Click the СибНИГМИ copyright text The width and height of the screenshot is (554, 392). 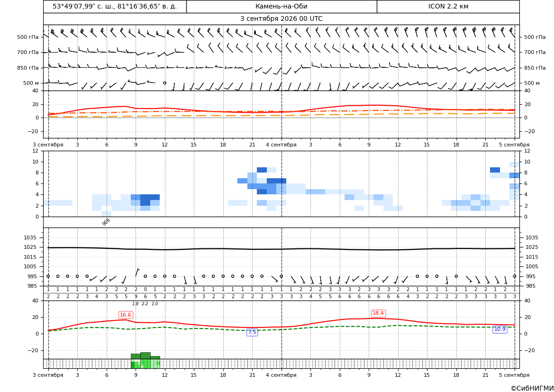tap(532, 388)
